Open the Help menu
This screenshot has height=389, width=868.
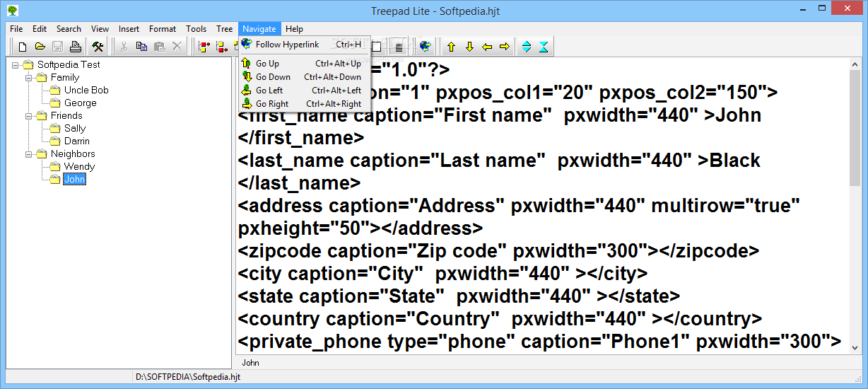(294, 29)
